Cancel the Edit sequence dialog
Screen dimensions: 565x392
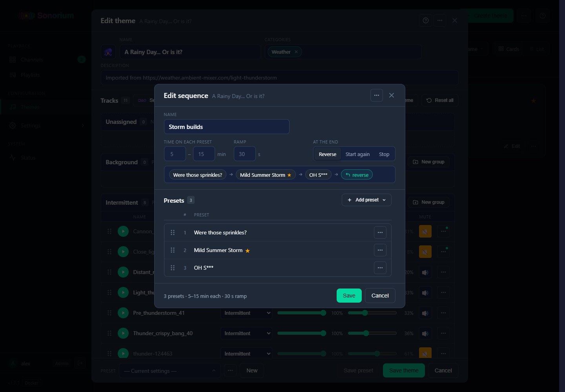380,296
